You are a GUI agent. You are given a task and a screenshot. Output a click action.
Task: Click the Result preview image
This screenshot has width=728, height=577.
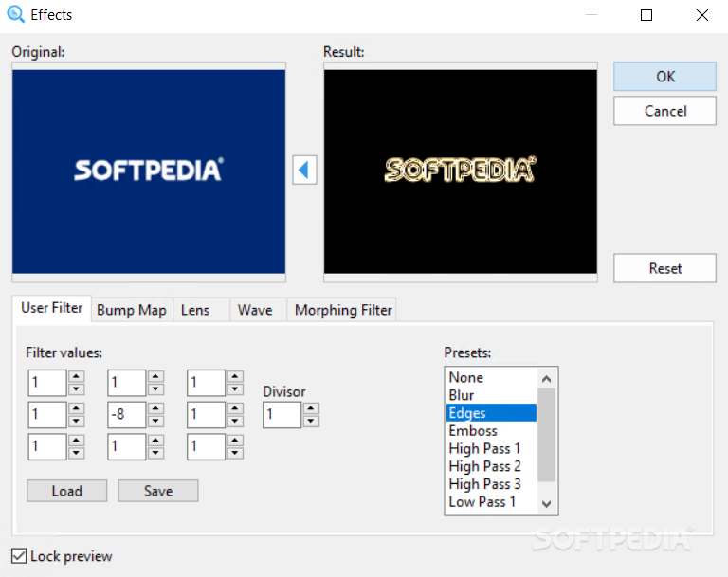coord(460,171)
